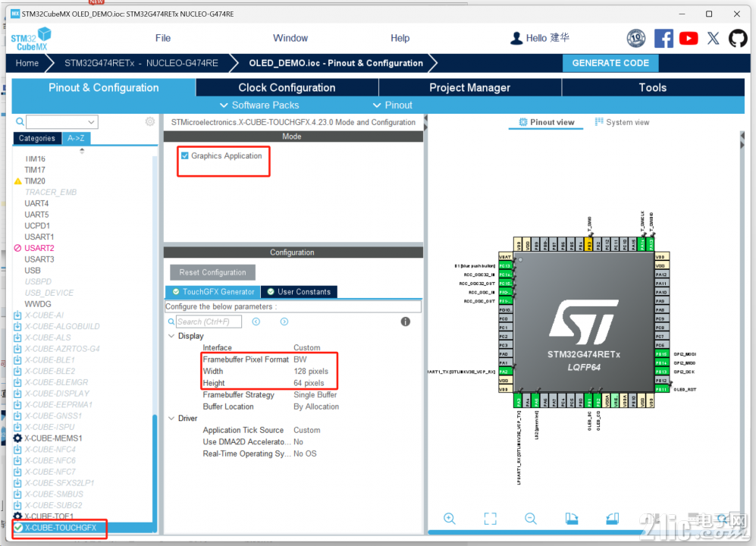Image resolution: width=756 pixels, height=546 pixels.
Task: Click the Framebuffer Strategy Single Buffer value
Action: [315, 394]
